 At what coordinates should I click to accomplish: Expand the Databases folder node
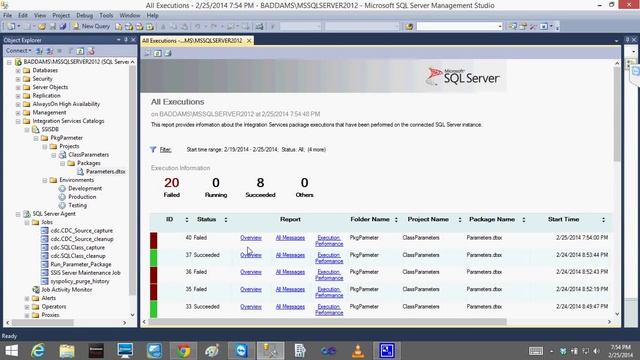tap(18, 70)
